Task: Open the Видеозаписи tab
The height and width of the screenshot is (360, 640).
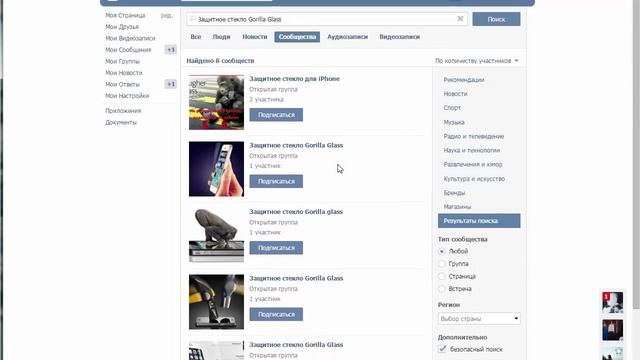Action: tap(400, 37)
